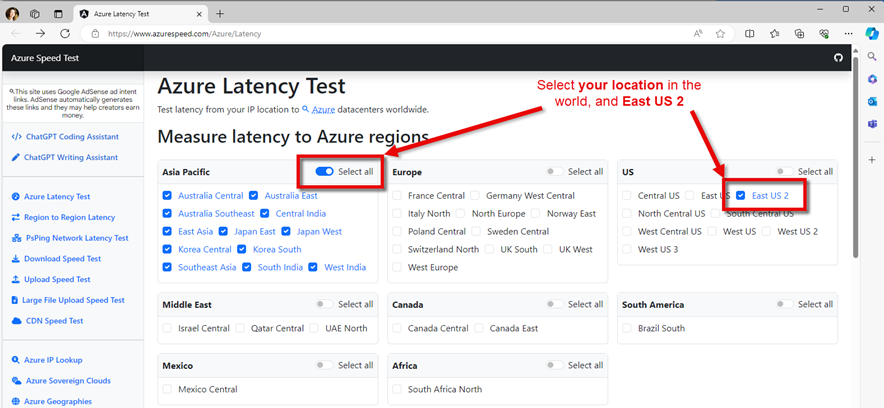Image resolution: width=884 pixels, height=408 pixels.
Task: Open the Download Speed Test menu item
Action: click(x=63, y=259)
